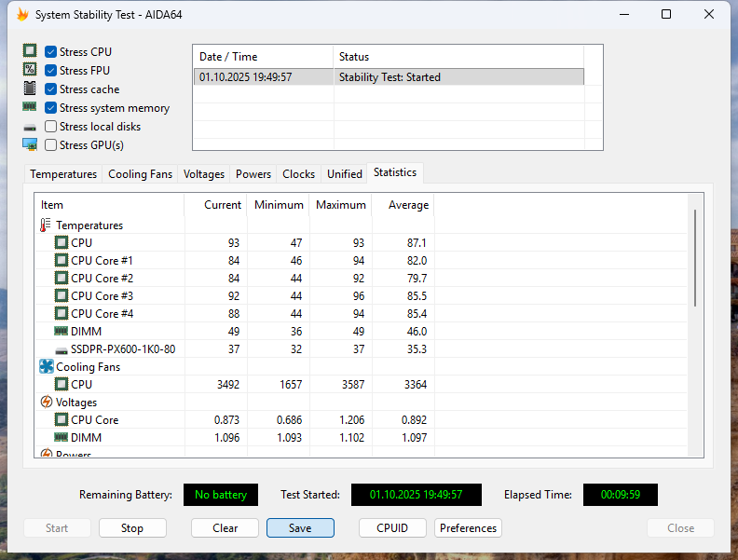Click the lightning icon of Voltages group
738x560 pixels.
pos(47,402)
